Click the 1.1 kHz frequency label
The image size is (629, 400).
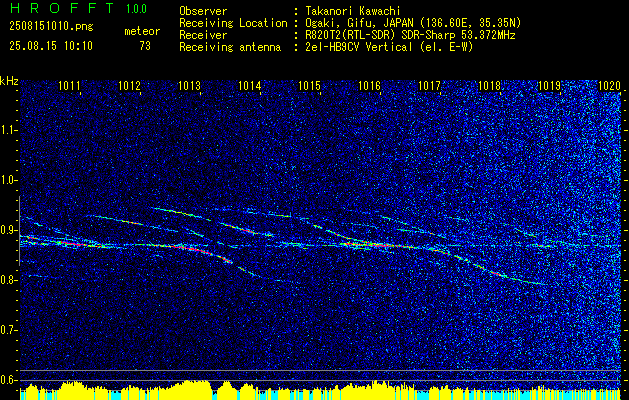pos(8,130)
